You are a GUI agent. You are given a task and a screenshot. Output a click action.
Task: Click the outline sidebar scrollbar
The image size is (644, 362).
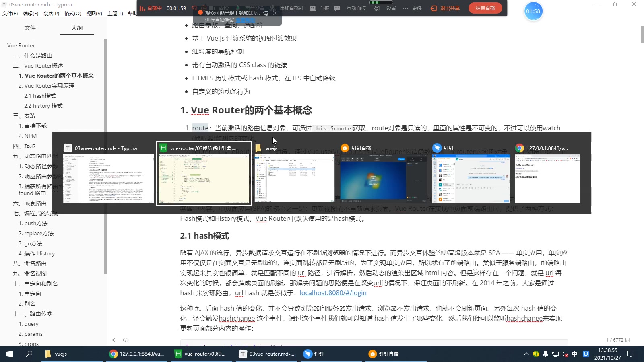[105, 156]
